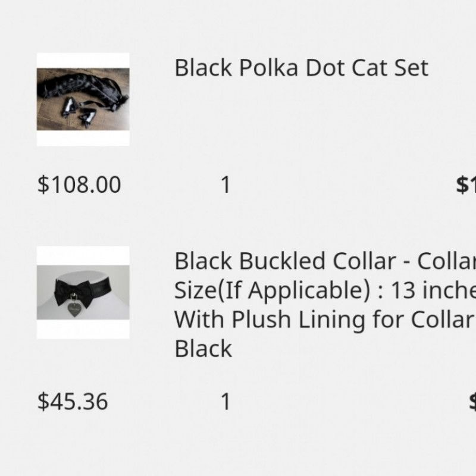Click the 'With Plush Lining' option line
476x476 pixels.
[324, 320]
